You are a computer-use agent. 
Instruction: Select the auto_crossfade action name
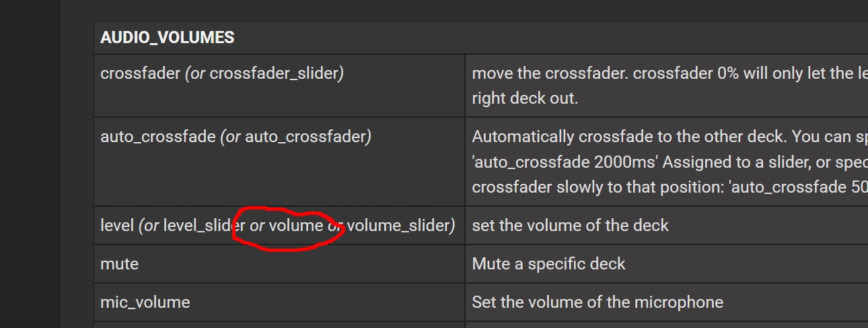(x=157, y=137)
